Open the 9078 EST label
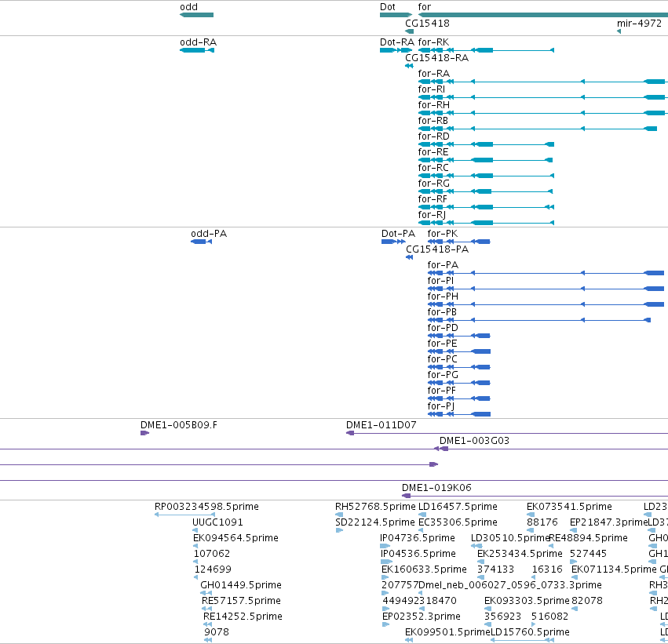 tap(217, 632)
